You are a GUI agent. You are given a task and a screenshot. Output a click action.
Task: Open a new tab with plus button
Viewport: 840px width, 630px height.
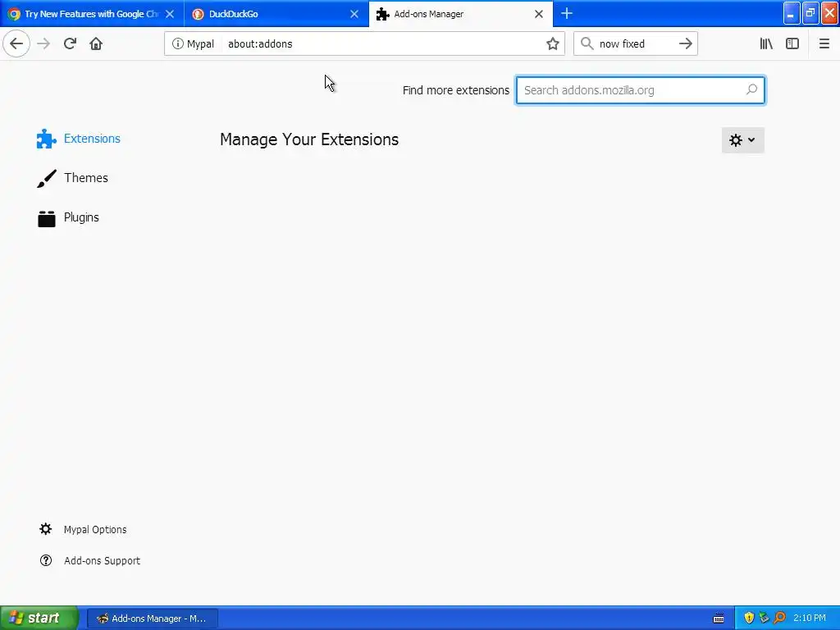tap(567, 13)
